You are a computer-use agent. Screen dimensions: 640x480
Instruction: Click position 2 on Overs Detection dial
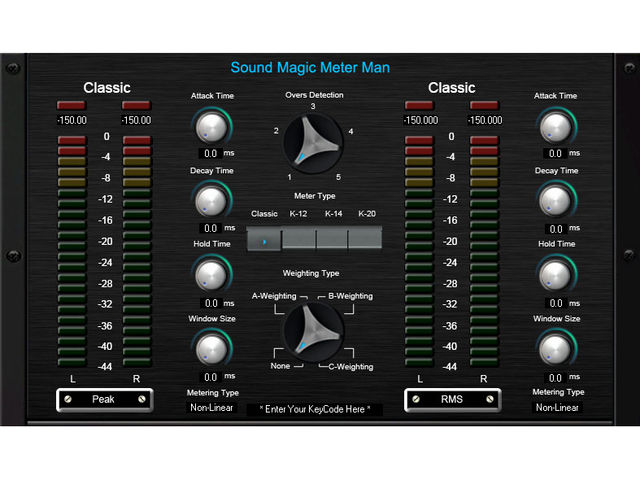(x=276, y=131)
